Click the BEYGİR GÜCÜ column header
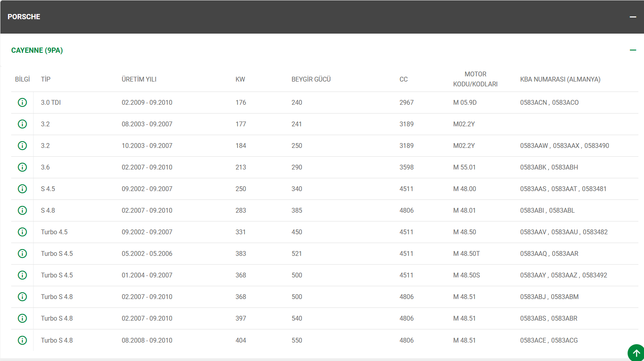The height and width of the screenshot is (361, 644). tap(311, 80)
